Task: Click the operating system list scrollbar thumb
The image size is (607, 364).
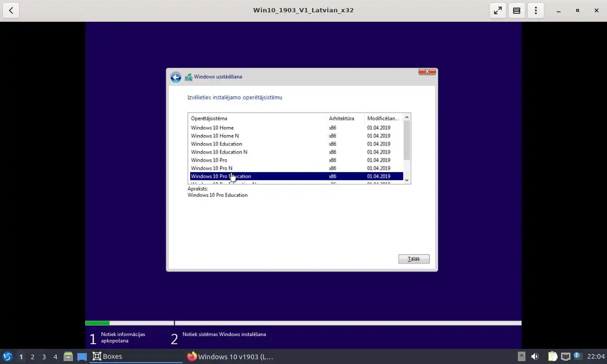Action: coord(406,140)
